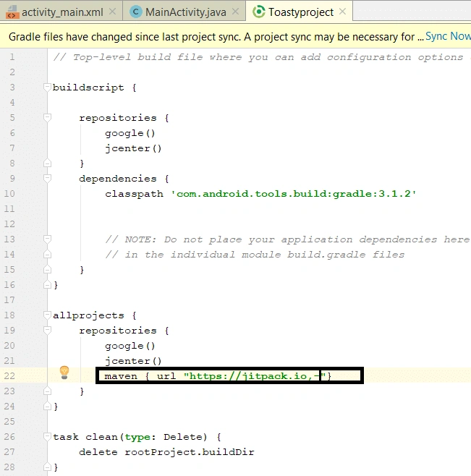Click the Java class icon on MainActivity tab
Screen dimensions: 471x476
[x=136, y=12]
